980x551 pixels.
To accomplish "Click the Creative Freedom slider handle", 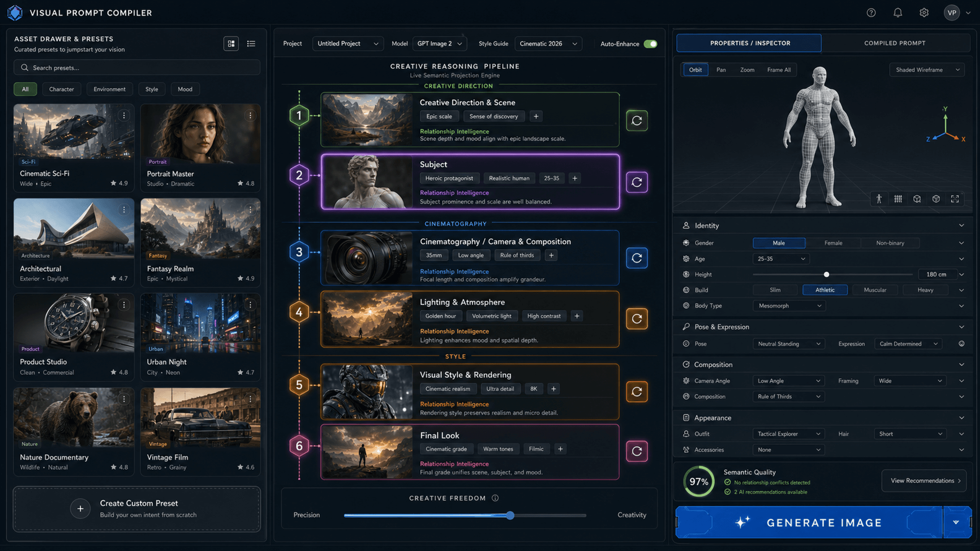I will (x=511, y=515).
